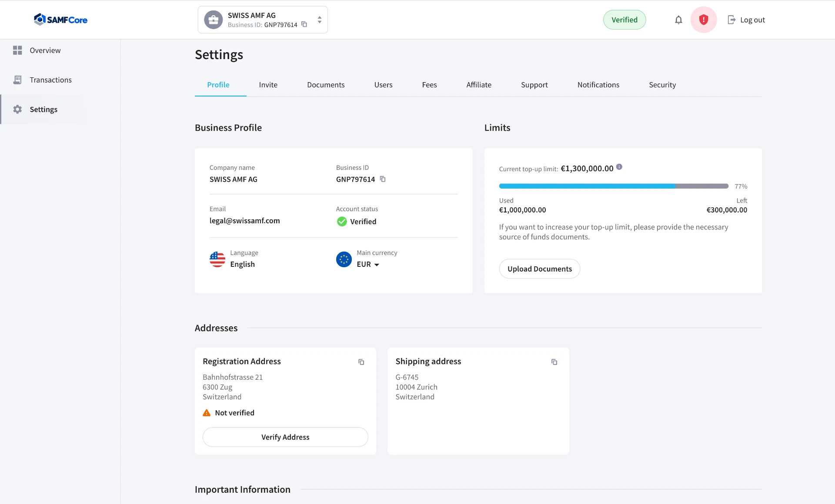Viewport: 835px width, 504px height.
Task: Copy the Business ID GNP797614 in profile card
Action: 383,179
